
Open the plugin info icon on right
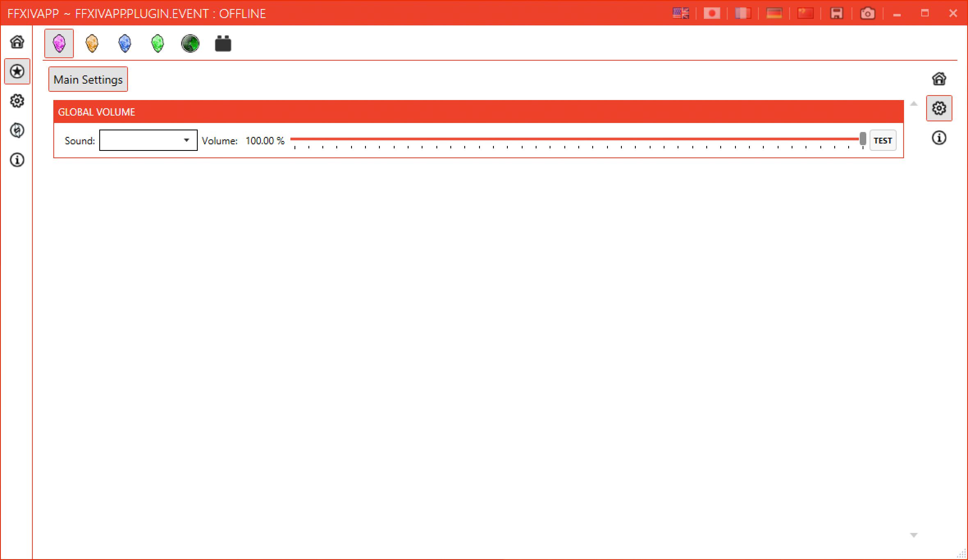coord(939,138)
